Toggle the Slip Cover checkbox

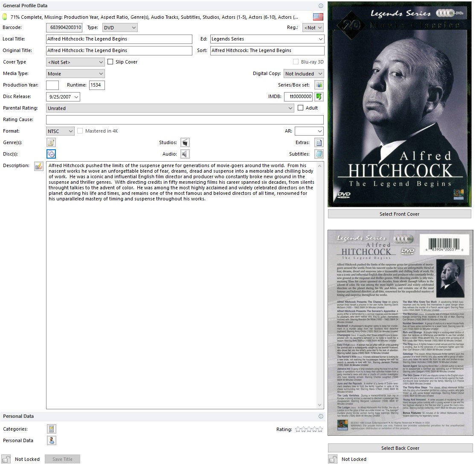[110, 61]
